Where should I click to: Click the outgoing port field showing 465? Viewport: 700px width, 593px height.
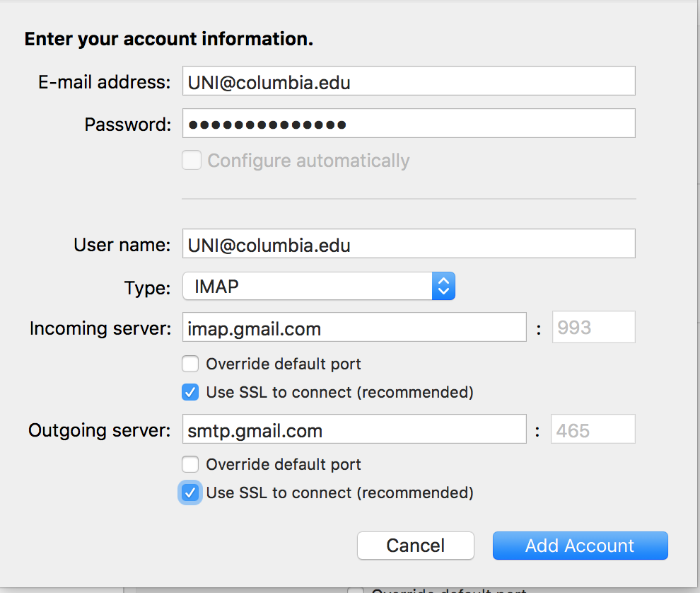pos(593,429)
